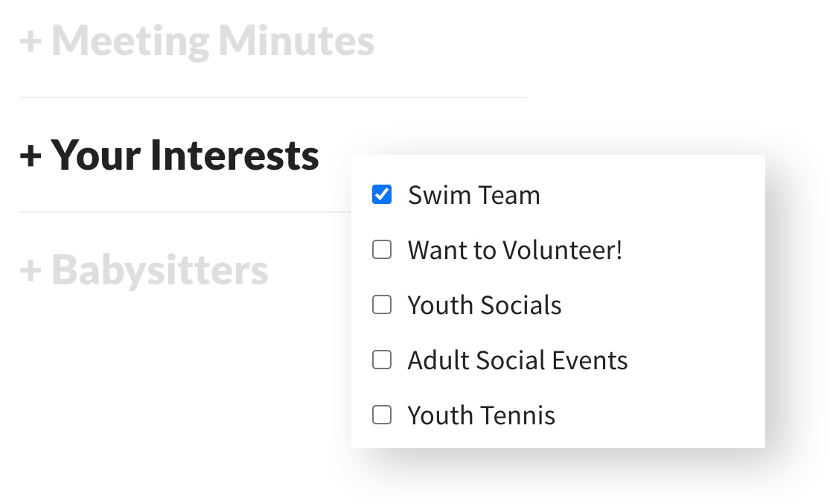Click the Youth Socials label text
830x504 pixels.
485,305
